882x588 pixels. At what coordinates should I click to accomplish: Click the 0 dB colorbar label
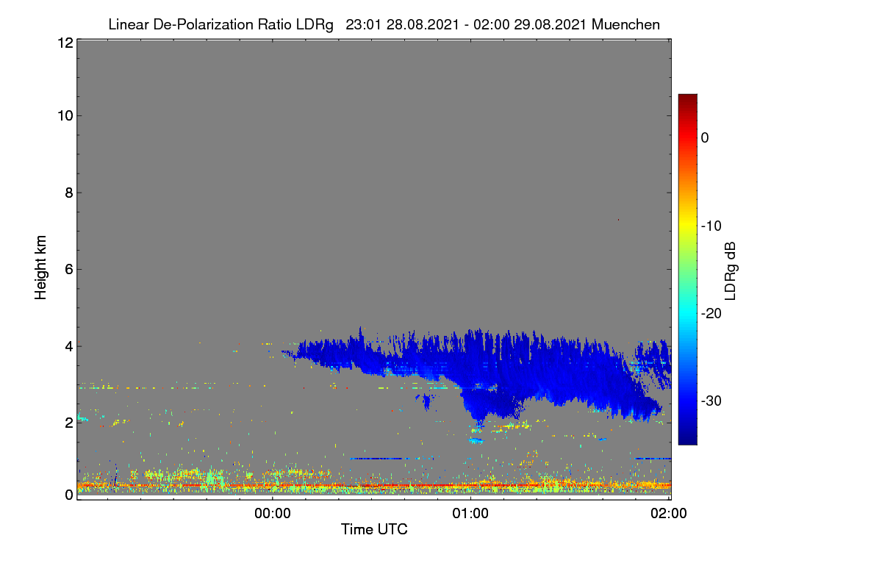click(705, 137)
